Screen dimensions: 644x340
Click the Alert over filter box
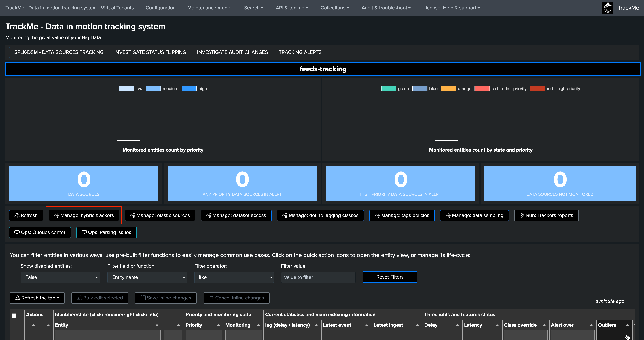click(x=573, y=335)
